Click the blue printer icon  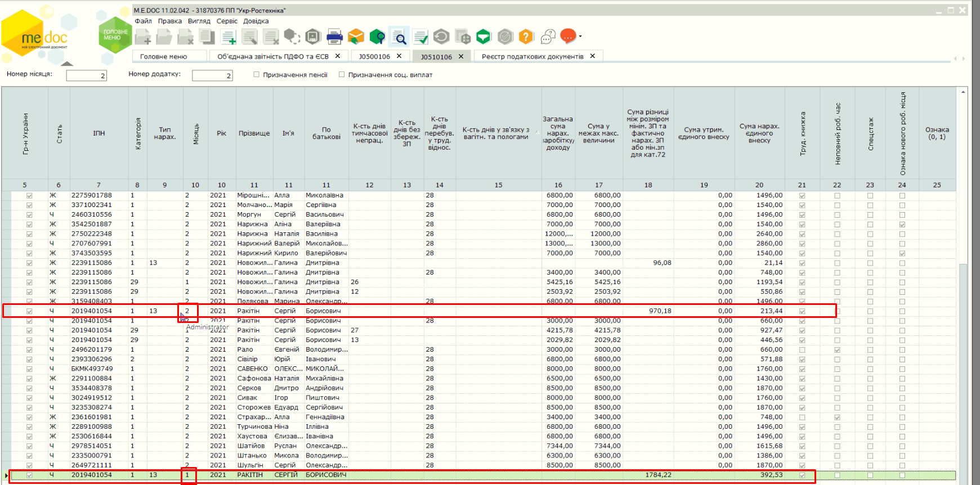point(334,37)
